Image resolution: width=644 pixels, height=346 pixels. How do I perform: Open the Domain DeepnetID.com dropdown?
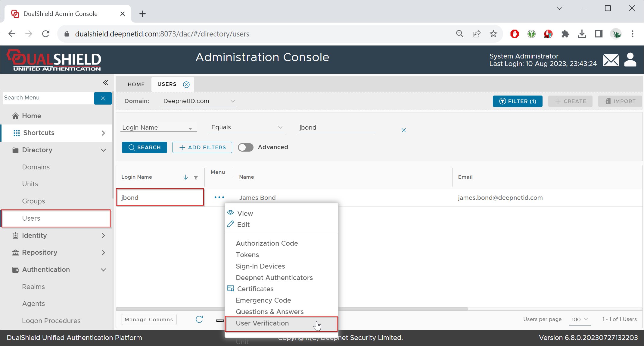click(x=199, y=101)
